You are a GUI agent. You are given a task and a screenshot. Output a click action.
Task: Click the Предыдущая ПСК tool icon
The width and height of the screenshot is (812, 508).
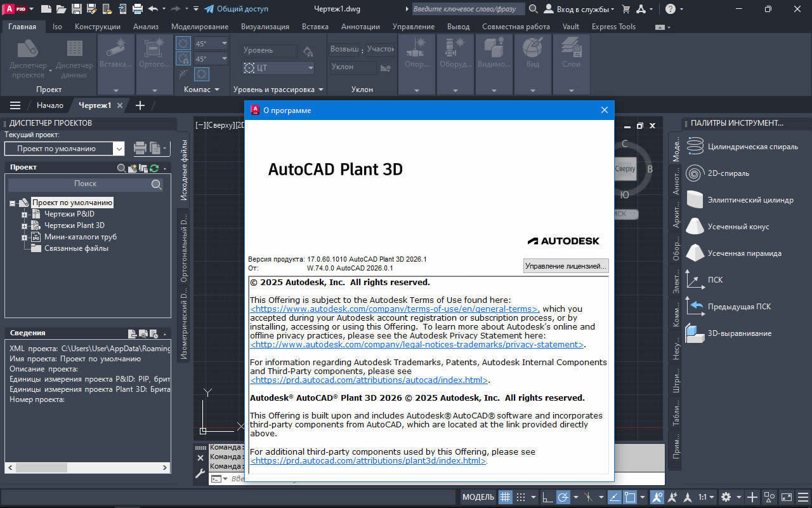tap(696, 307)
